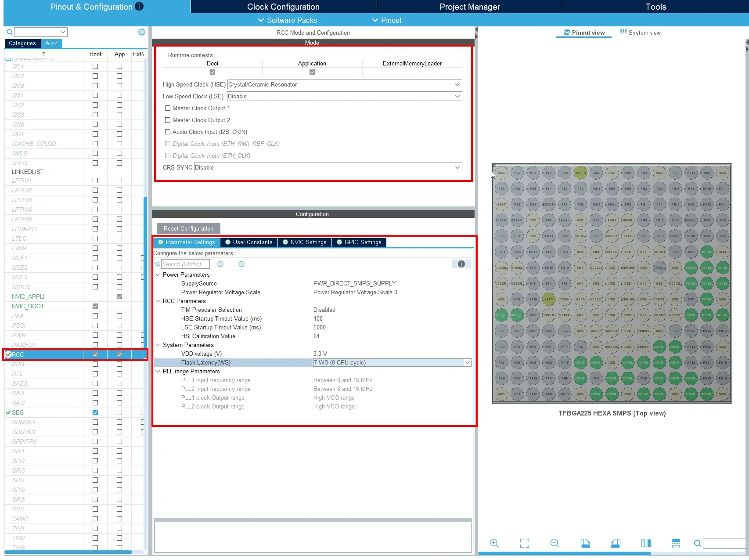
Task: Open the CRS SYNC dropdown
Action: pyautogui.click(x=328, y=167)
